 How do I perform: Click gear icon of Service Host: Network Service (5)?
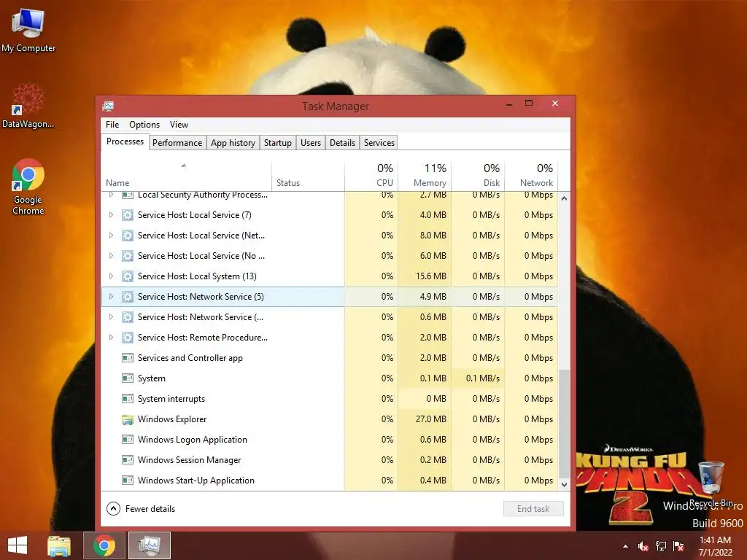click(127, 297)
